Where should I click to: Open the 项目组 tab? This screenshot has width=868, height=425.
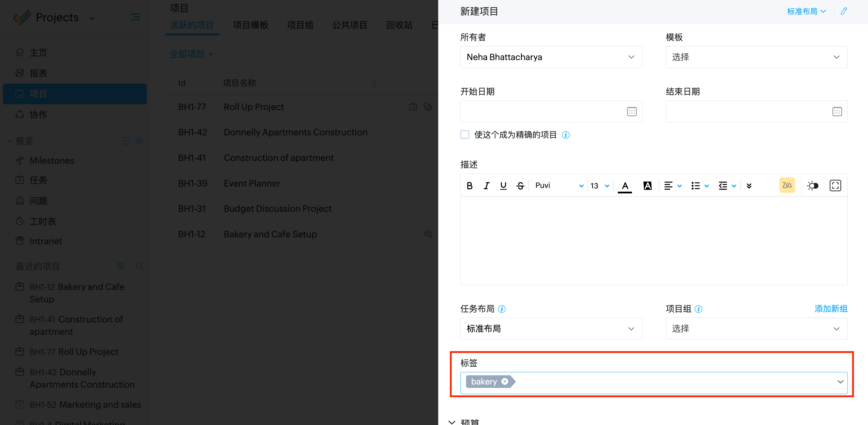pyautogui.click(x=300, y=25)
